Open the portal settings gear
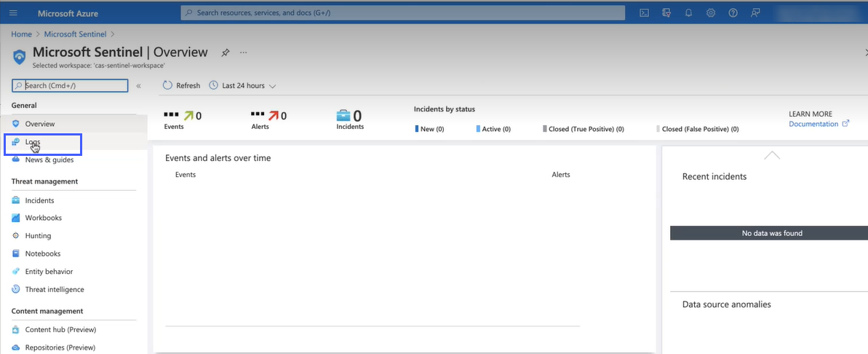The height and width of the screenshot is (354, 868). 711,12
